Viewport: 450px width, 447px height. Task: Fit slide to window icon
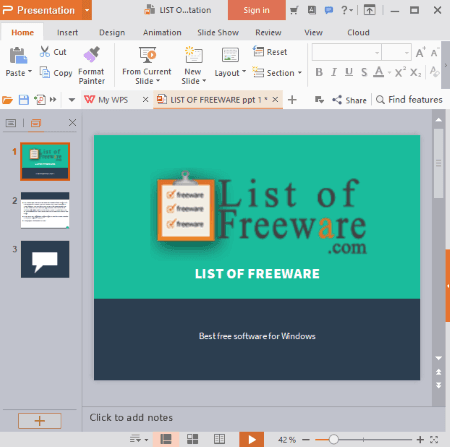(x=434, y=440)
